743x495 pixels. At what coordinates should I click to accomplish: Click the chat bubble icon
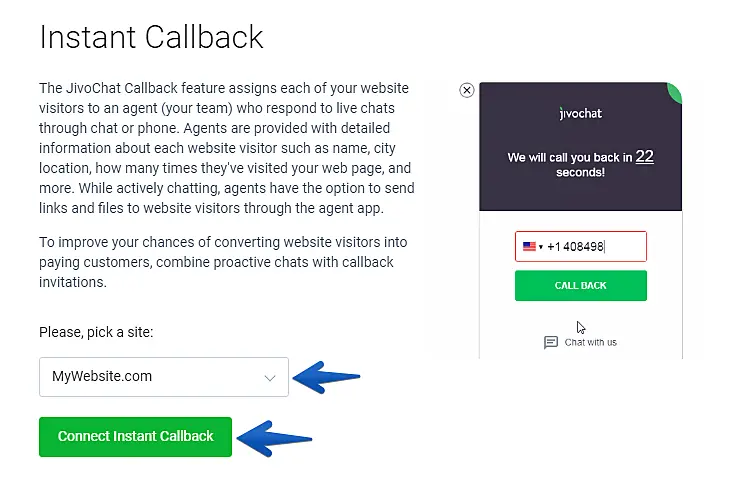pyautogui.click(x=551, y=342)
